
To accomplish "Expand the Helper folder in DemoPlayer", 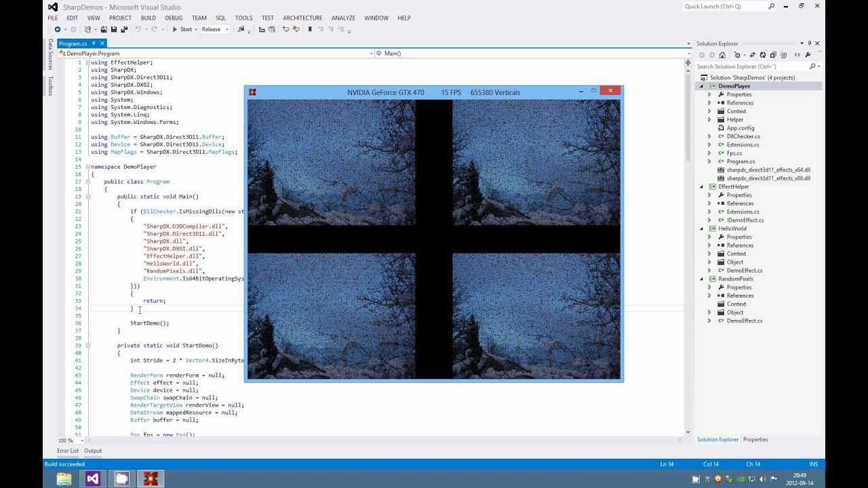I will (709, 119).
